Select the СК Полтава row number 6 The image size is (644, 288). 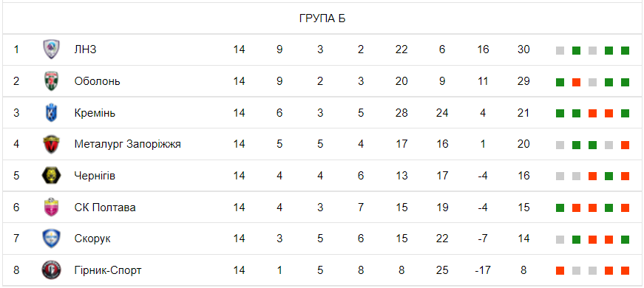coord(16,208)
